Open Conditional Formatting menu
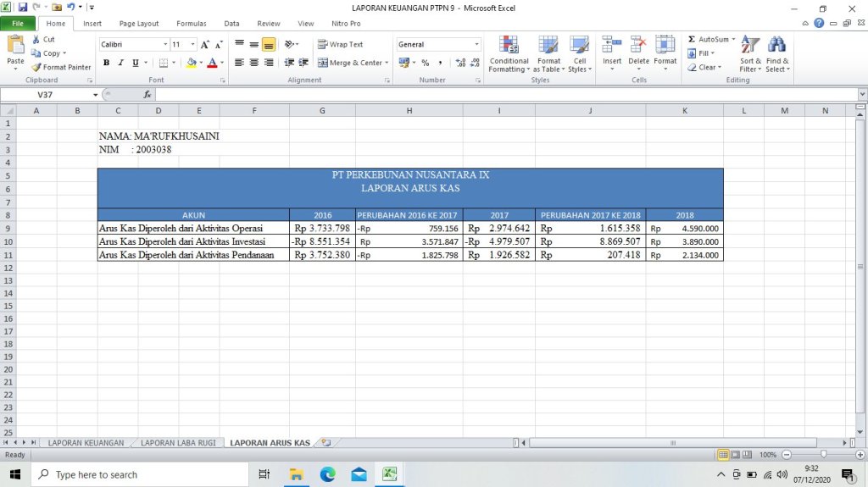This screenshot has height=487, width=868. pyautogui.click(x=509, y=53)
